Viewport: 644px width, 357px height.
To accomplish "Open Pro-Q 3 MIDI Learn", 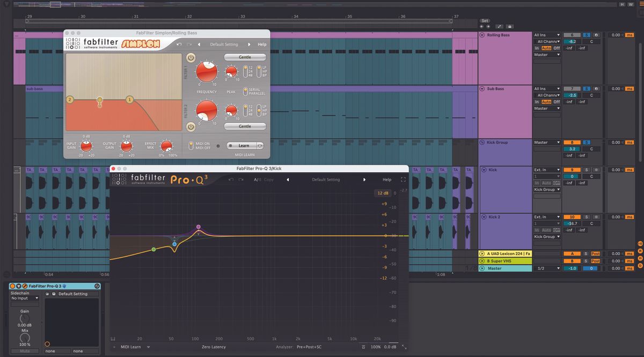I will coord(130,347).
